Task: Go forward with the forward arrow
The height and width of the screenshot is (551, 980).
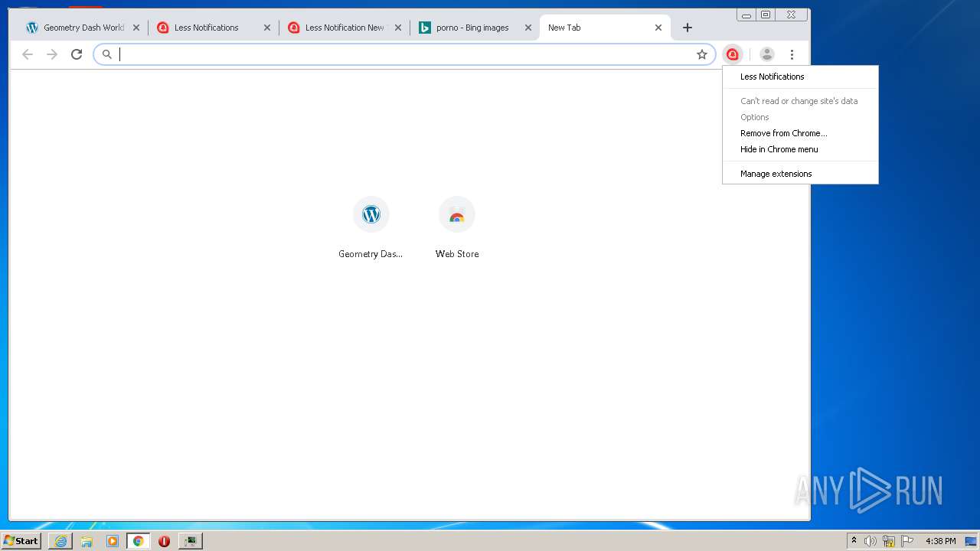Action: pos(52,54)
